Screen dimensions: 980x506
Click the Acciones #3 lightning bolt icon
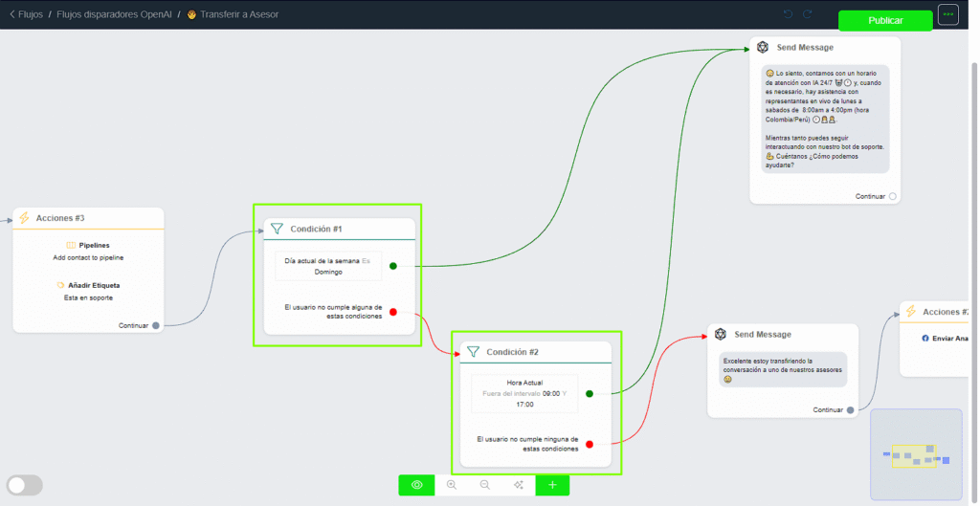click(x=24, y=218)
